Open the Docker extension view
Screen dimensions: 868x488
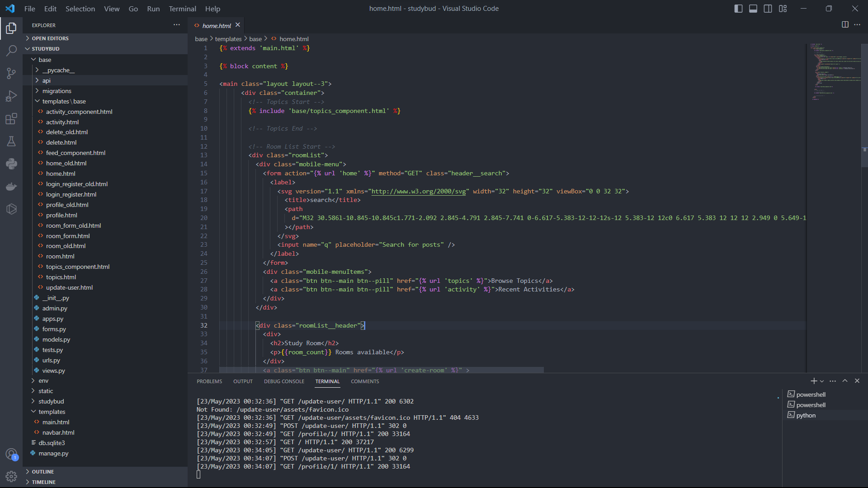(11, 186)
